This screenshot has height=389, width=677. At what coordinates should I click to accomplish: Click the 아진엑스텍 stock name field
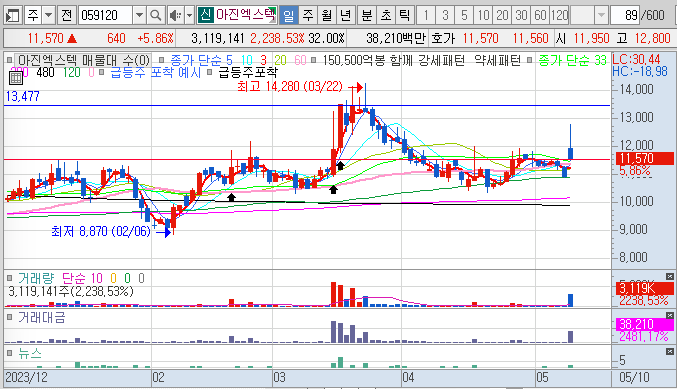pyautogui.click(x=245, y=15)
